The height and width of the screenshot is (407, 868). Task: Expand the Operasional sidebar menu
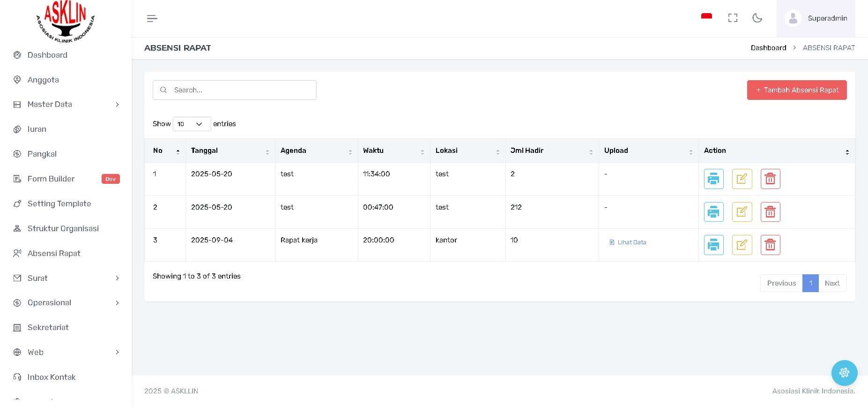point(66,303)
